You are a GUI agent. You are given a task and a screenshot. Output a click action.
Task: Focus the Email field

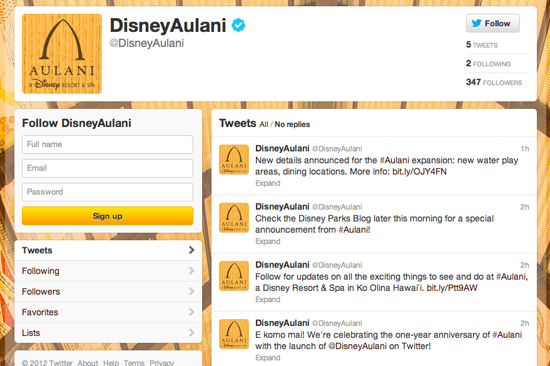107,168
